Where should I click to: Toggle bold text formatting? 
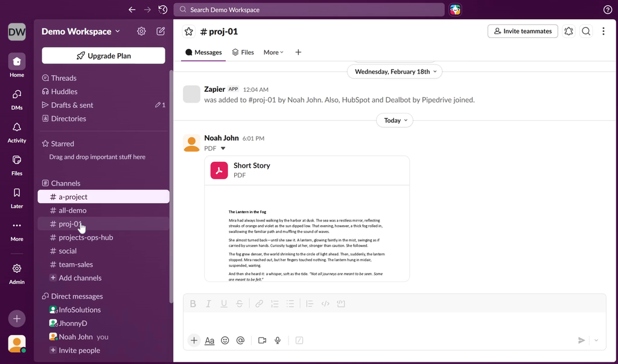click(193, 304)
